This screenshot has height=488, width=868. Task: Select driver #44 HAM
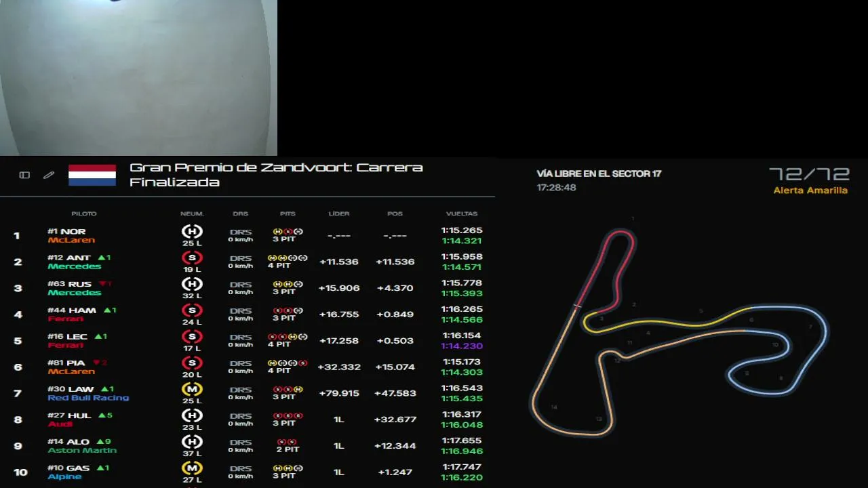pyautogui.click(x=72, y=310)
